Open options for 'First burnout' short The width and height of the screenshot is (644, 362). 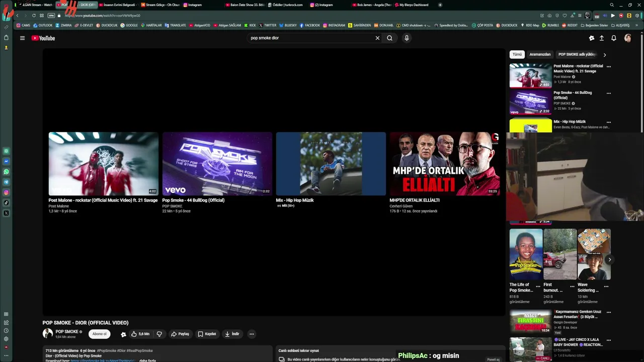572,287
